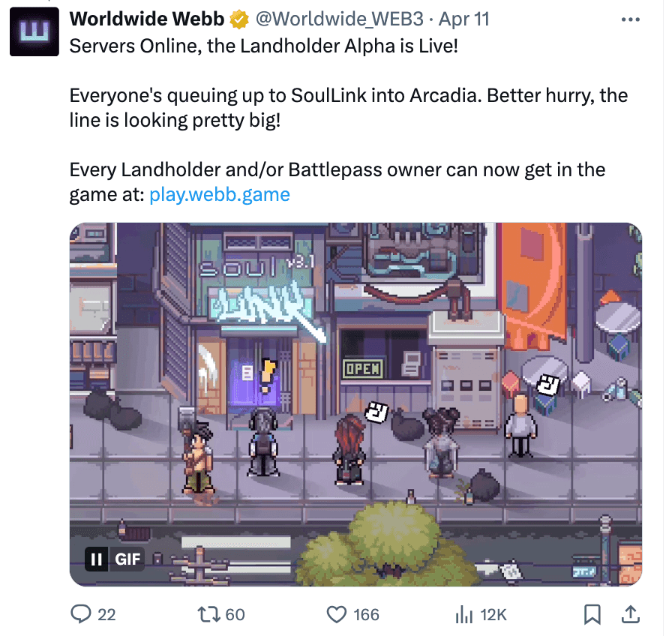
Task: Bookmark this tweet
Action: (x=592, y=614)
